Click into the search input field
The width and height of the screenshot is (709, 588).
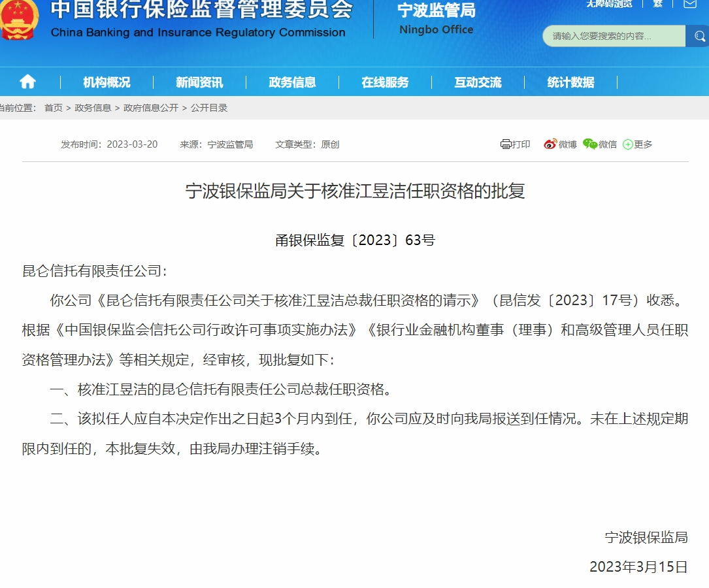tap(614, 36)
